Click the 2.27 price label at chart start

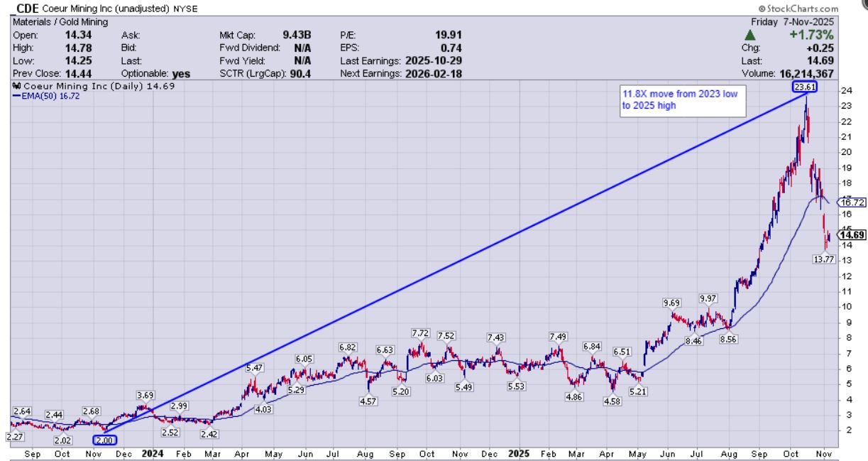tap(16, 437)
